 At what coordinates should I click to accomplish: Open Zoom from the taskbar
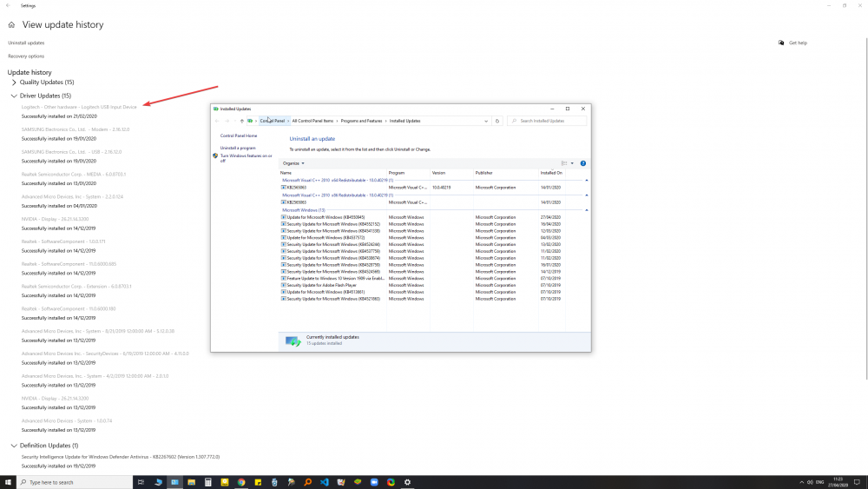(x=374, y=482)
